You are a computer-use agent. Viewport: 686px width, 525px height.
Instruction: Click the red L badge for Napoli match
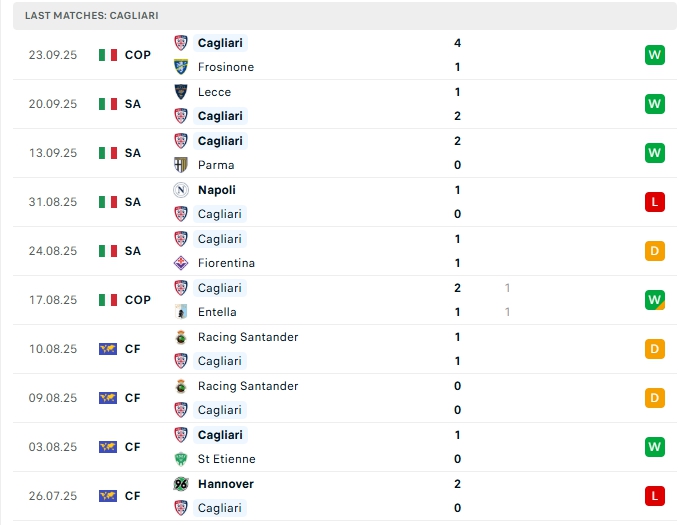coord(655,202)
